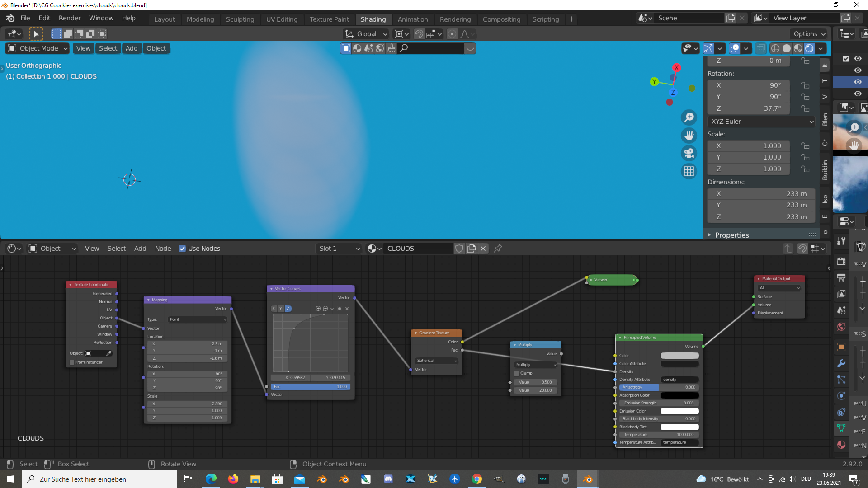Screen dimensions: 868x488
Task: Expand the Properties panel section
Action: 731,235
